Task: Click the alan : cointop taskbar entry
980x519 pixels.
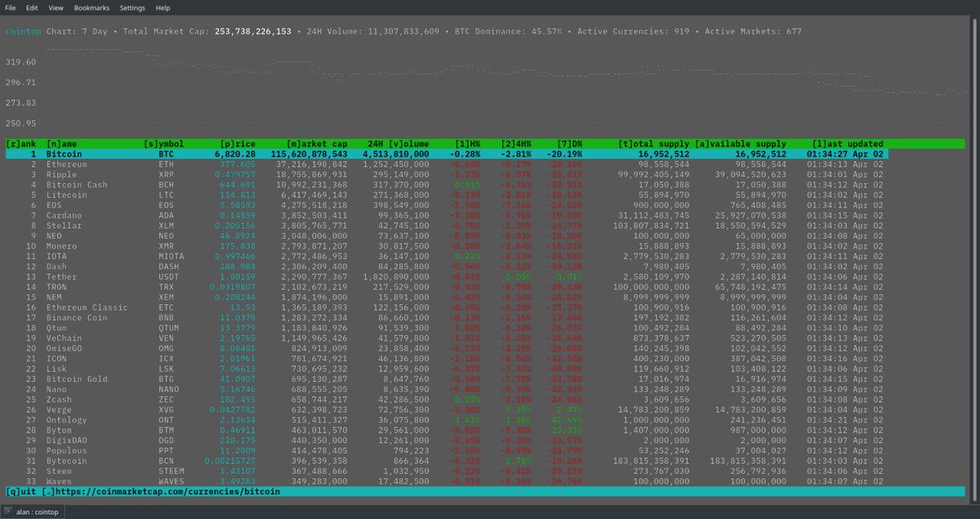Action: click(x=33, y=512)
